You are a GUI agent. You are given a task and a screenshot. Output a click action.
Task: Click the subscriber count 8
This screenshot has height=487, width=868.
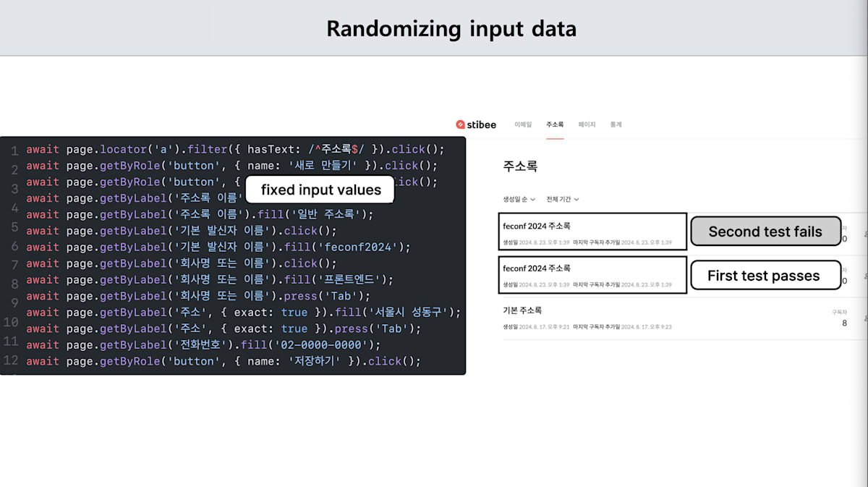844,323
